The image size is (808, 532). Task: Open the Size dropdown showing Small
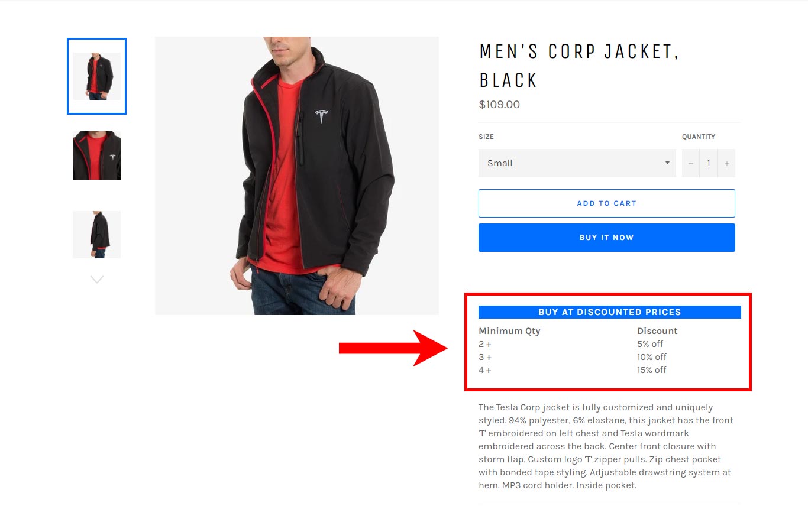(577, 163)
